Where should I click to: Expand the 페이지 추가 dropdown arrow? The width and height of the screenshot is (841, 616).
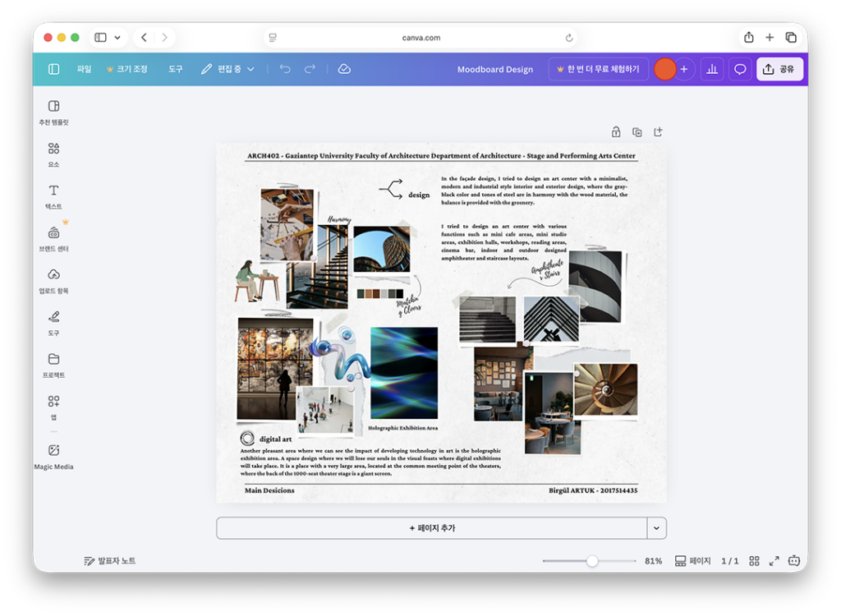655,528
